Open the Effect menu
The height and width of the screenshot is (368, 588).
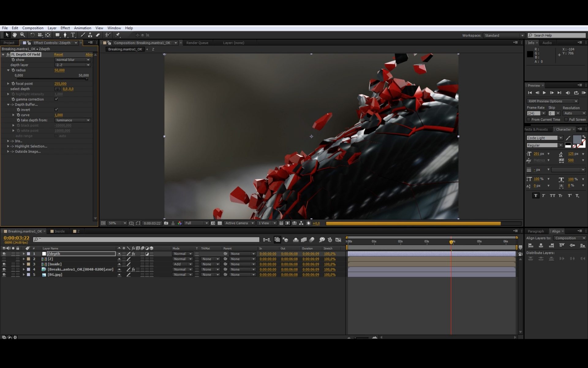pos(65,28)
